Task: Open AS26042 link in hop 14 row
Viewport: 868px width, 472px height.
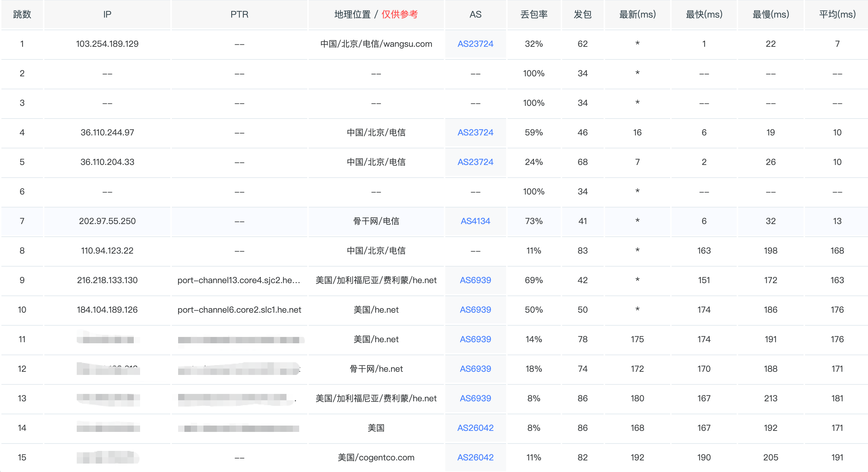Action: (x=475, y=428)
